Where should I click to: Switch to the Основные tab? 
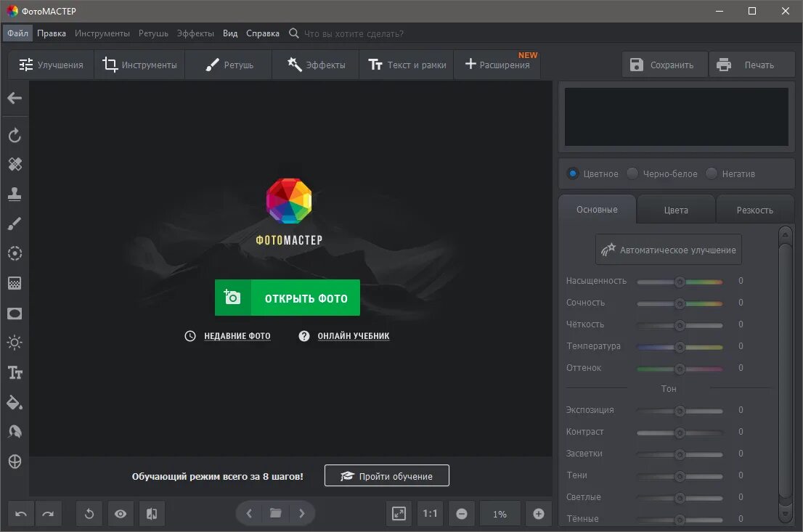pyautogui.click(x=597, y=210)
